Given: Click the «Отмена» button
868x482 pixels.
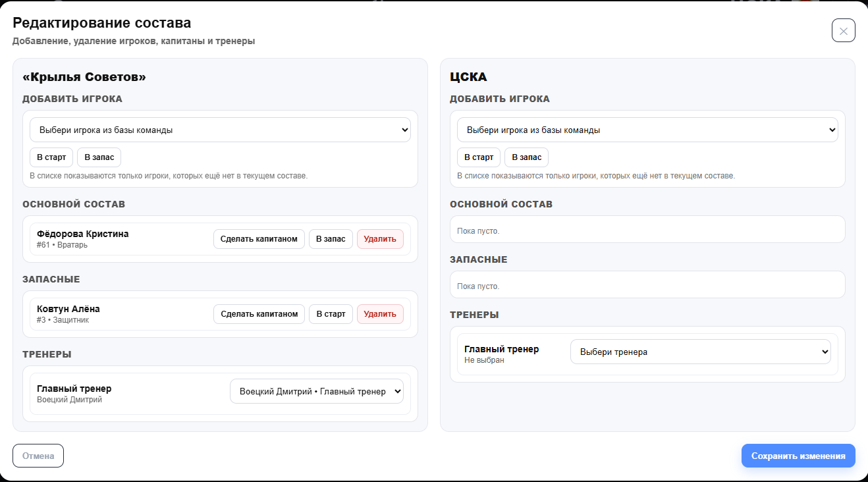Looking at the screenshot, I should point(38,456).
